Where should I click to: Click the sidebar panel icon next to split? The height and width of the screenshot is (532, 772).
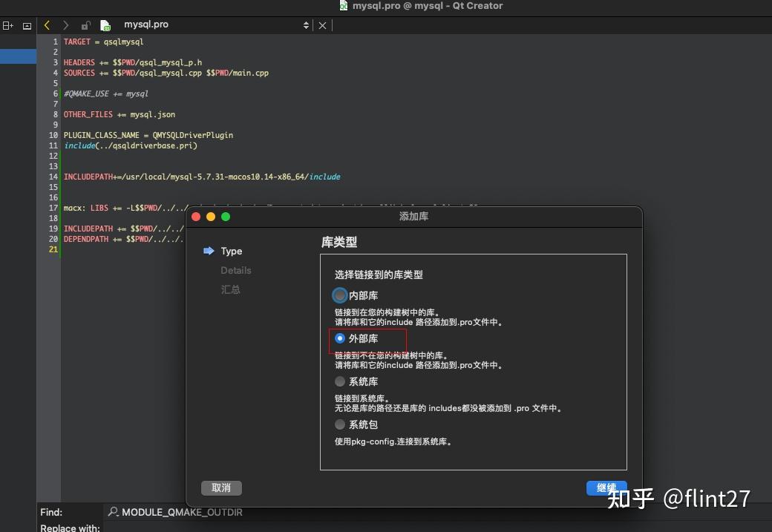(x=27, y=25)
